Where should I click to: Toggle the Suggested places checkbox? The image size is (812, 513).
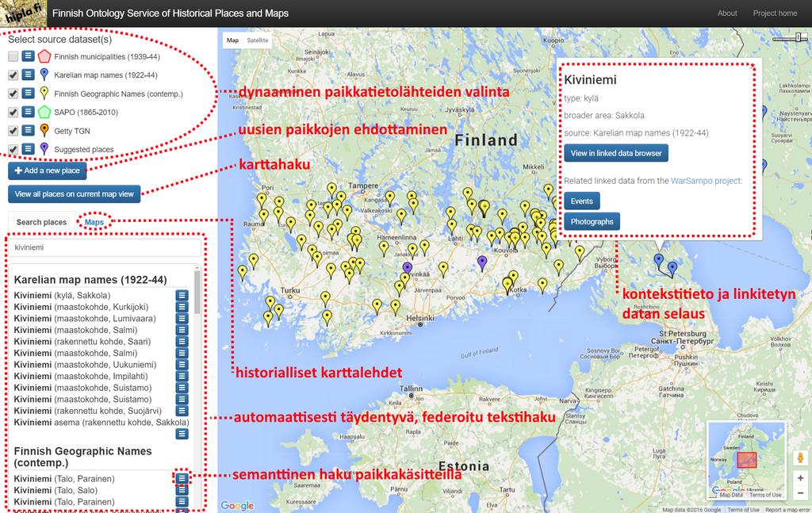coord(13,149)
